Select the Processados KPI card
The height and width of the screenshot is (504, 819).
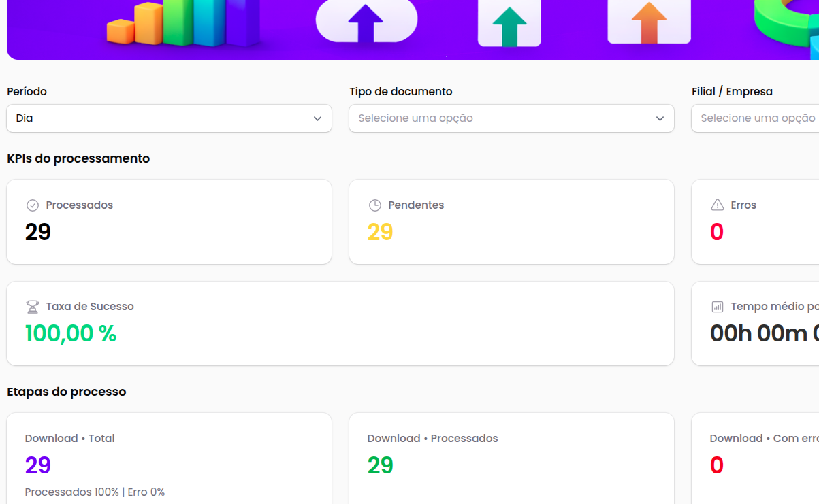coord(168,222)
